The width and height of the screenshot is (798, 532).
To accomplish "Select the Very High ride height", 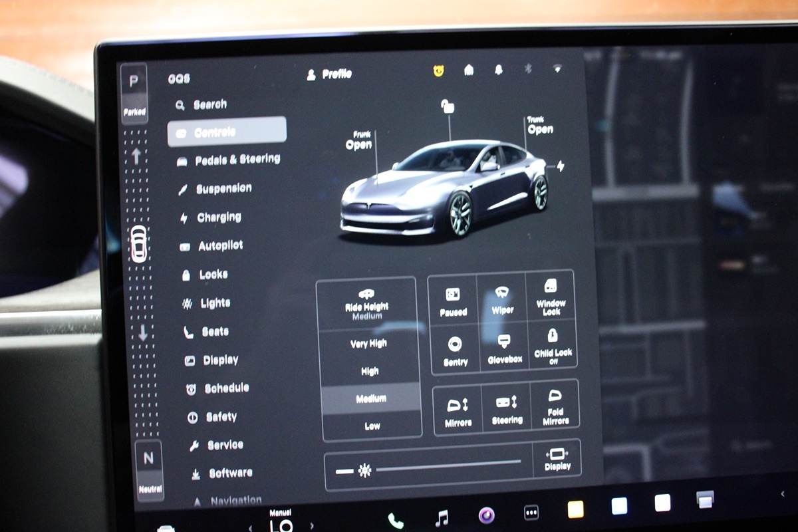I will (x=369, y=344).
